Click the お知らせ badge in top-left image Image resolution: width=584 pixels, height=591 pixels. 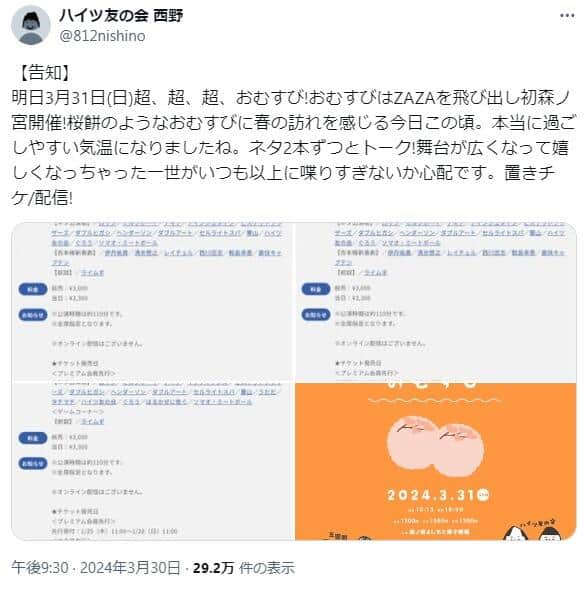[x=33, y=315]
